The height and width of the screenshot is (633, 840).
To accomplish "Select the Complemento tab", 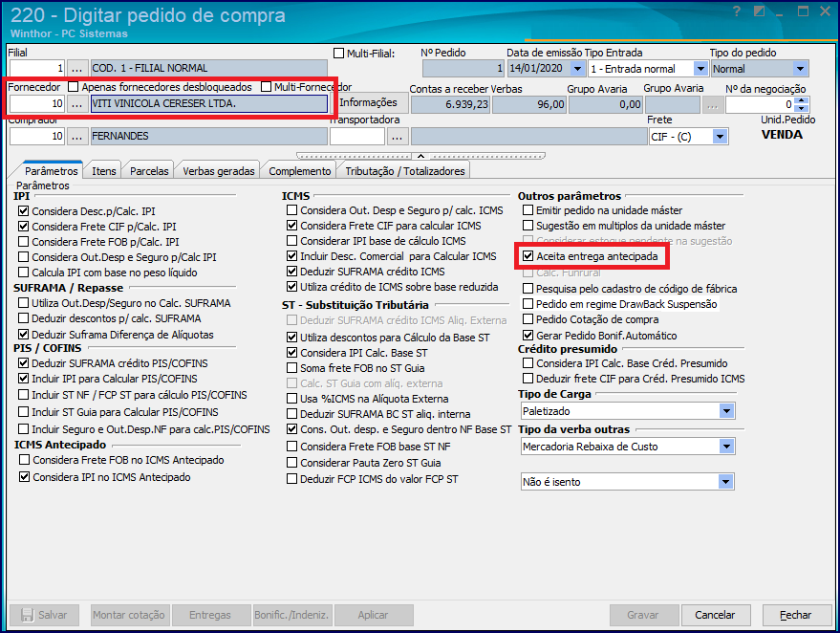I will [x=299, y=171].
